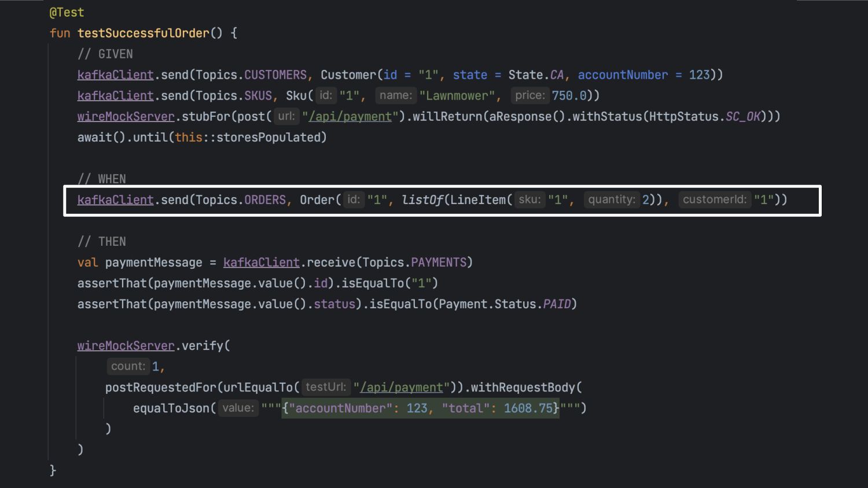Image resolution: width=868 pixels, height=488 pixels.
Task: Click the @Test annotation
Action: pyautogui.click(x=67, y=12)
